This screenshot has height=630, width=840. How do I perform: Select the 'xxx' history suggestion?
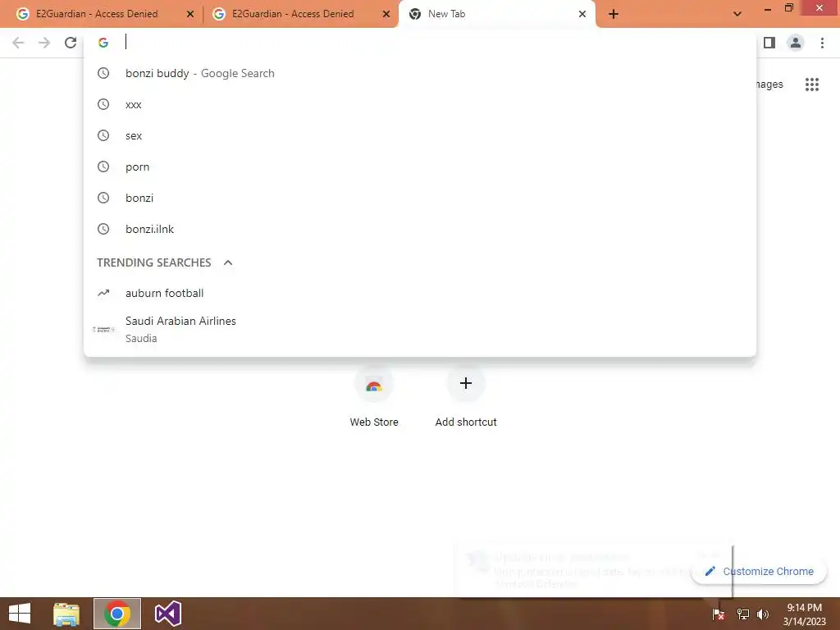tap(420, 104)
